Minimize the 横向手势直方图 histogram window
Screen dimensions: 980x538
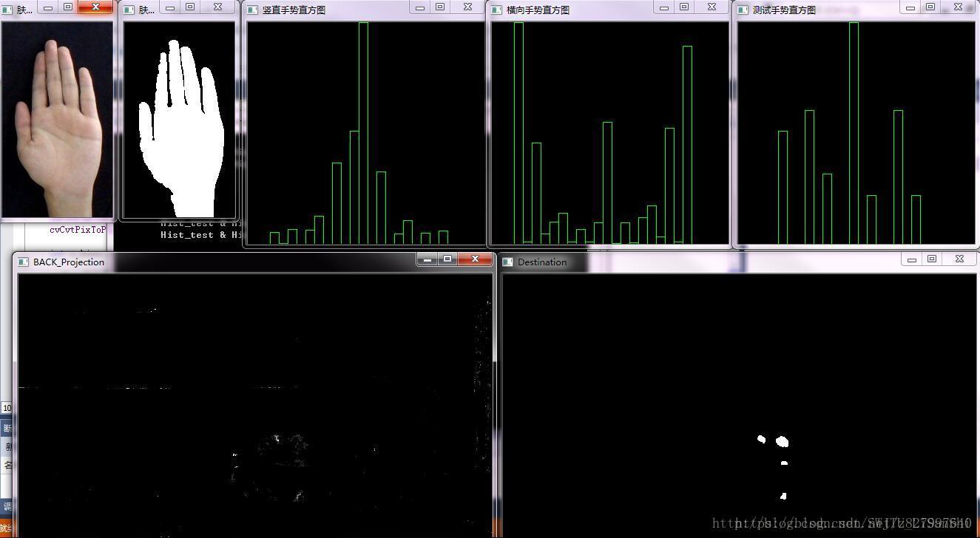coord(664,7)
